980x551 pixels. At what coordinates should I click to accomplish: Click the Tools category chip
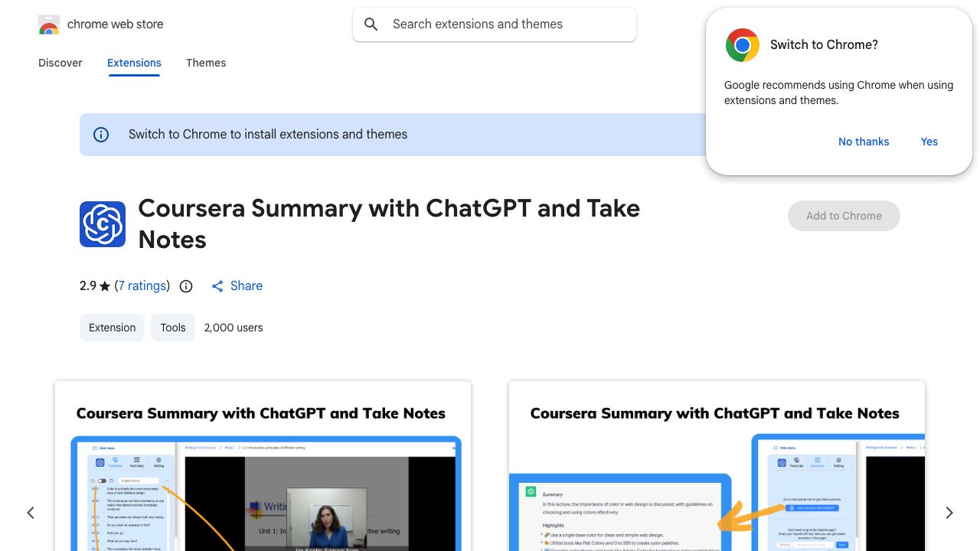tap(173, 328)
